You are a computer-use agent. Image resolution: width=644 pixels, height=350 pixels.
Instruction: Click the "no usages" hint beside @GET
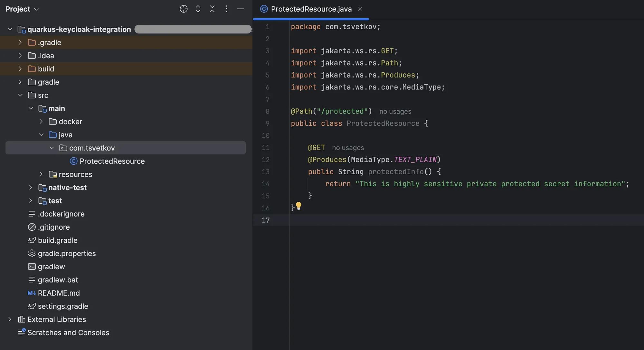pos(348,148)
